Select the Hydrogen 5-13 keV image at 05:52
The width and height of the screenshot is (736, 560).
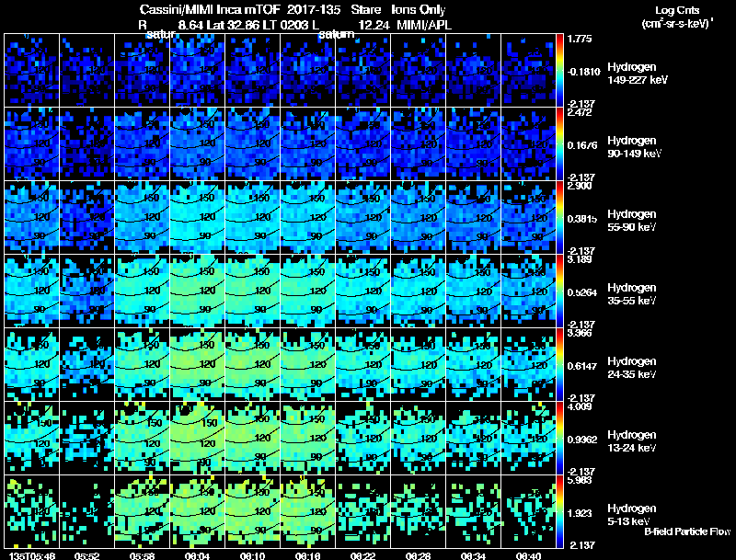(x=86, y=511)
